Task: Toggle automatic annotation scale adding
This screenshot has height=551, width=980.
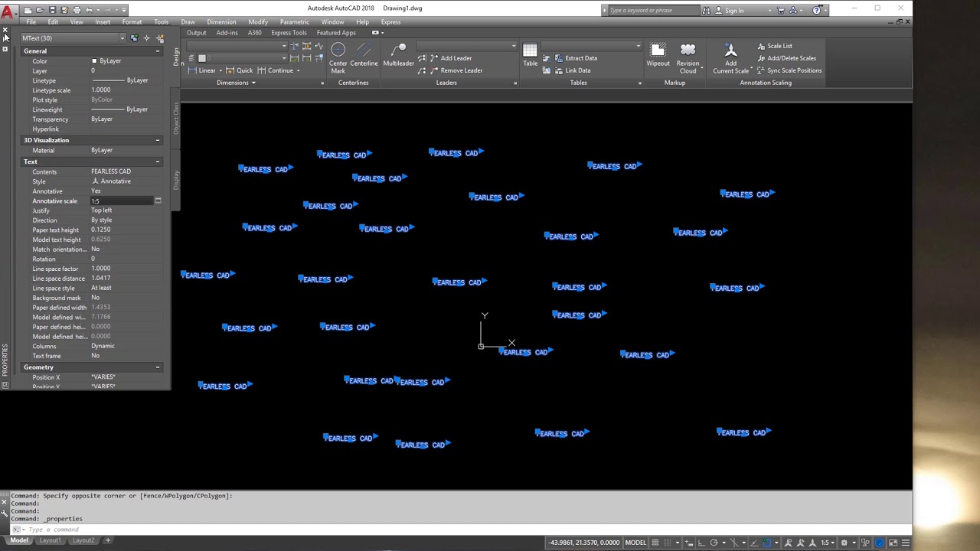Action: (800, 543)
